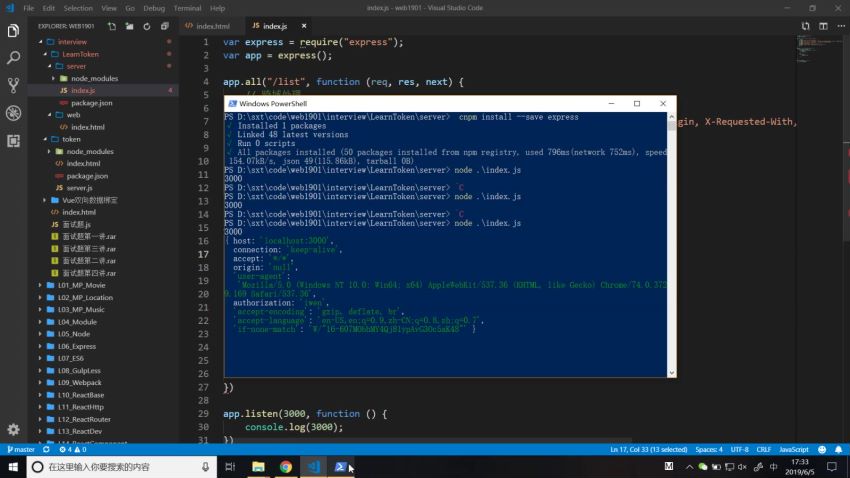Open the Terminal menu
The height and width of the screenshot is (478, 850).
point(186,8)
